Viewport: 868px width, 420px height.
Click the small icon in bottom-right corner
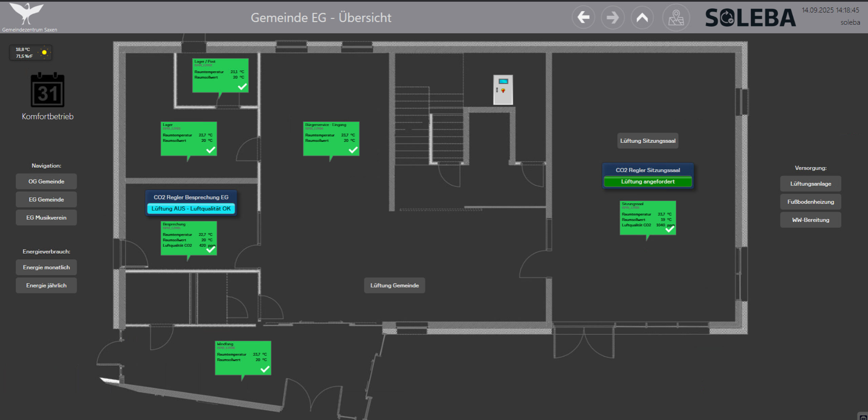(863, 417)
